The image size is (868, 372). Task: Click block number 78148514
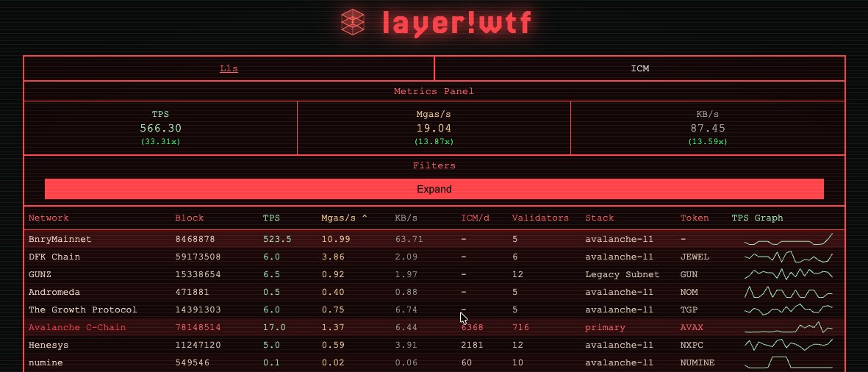pyautogui.click(x=198, y=327)
